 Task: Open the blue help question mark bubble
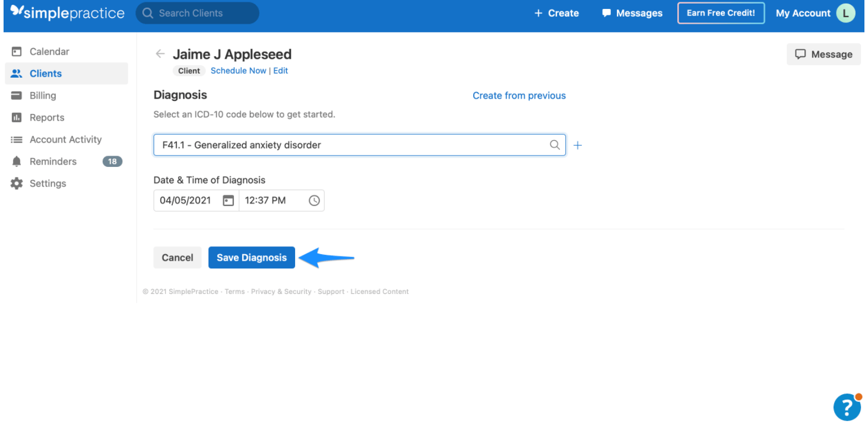pos(847,407)
